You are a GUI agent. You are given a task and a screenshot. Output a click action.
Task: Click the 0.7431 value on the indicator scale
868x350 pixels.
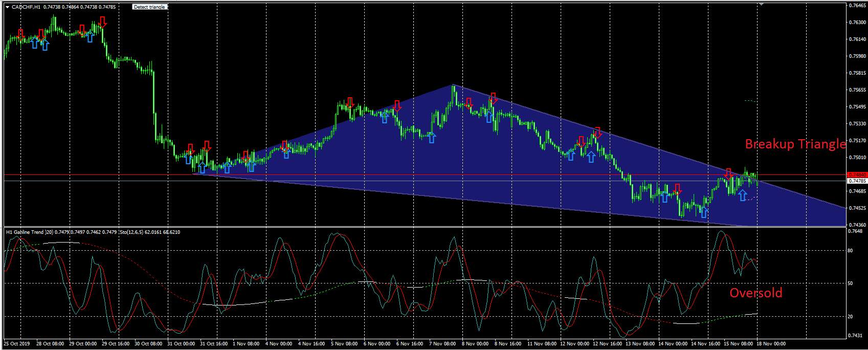coord(856,335)
